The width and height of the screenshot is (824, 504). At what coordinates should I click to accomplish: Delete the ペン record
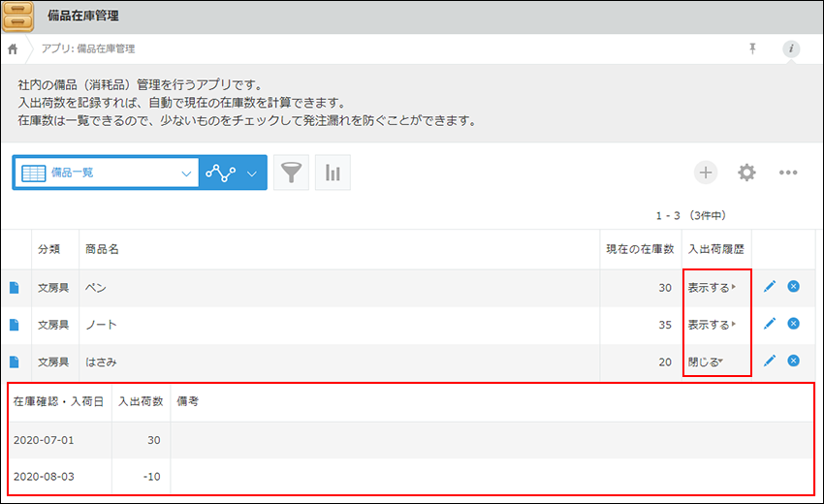coord(794,287)
